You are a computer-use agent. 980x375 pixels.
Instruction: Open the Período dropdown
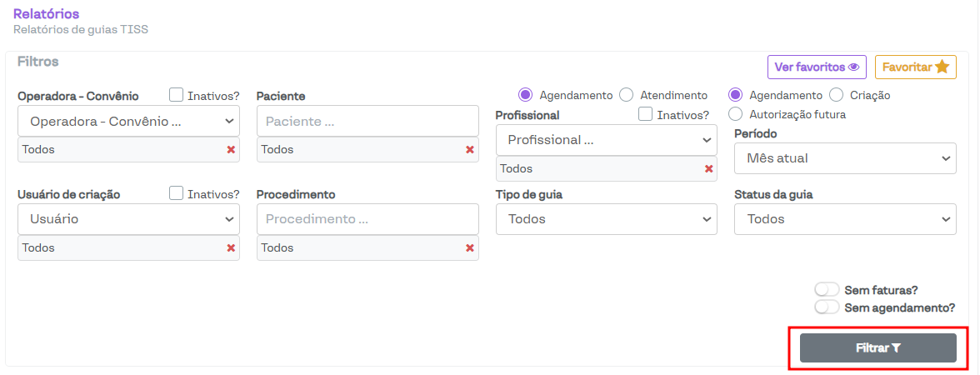pos(845,158)
